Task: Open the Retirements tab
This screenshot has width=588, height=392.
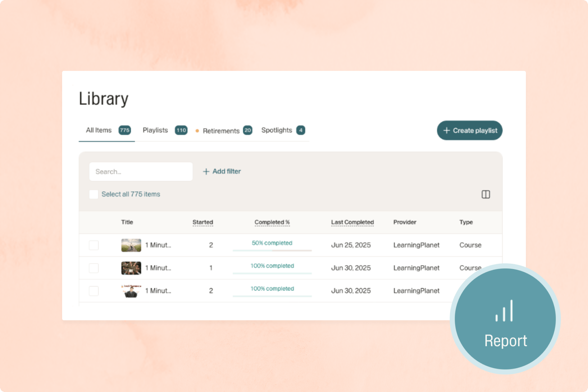Action: pos(221,131)
